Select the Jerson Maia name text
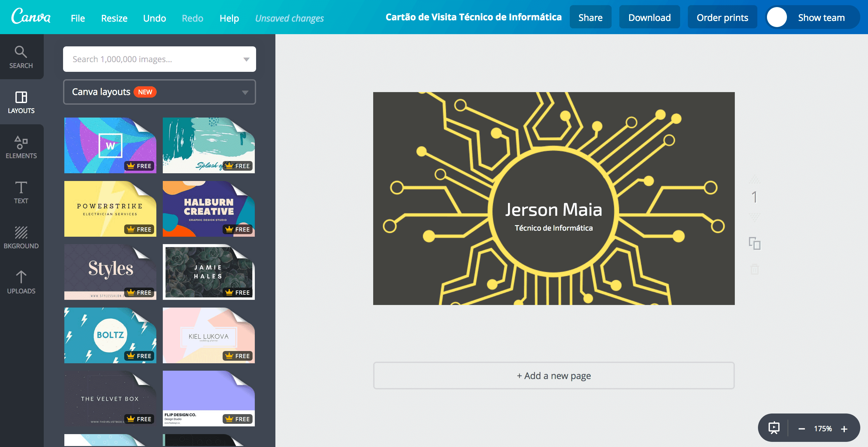The width and height of the screenshot is (868, 447). 554,210
